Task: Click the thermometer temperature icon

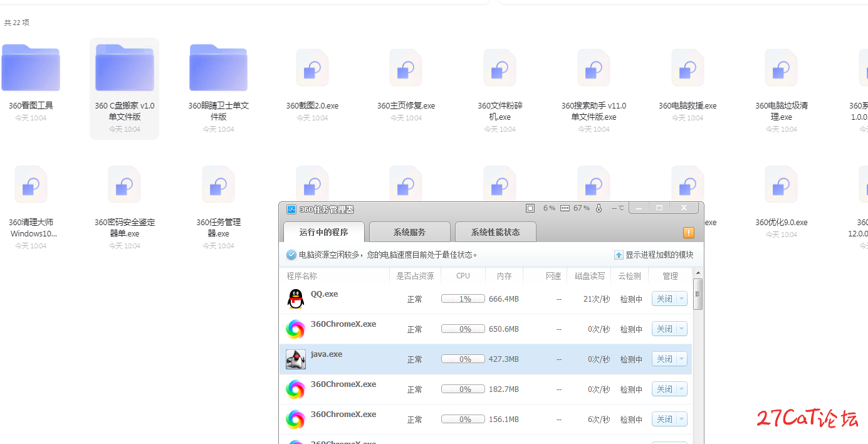Action: [599, 208]
